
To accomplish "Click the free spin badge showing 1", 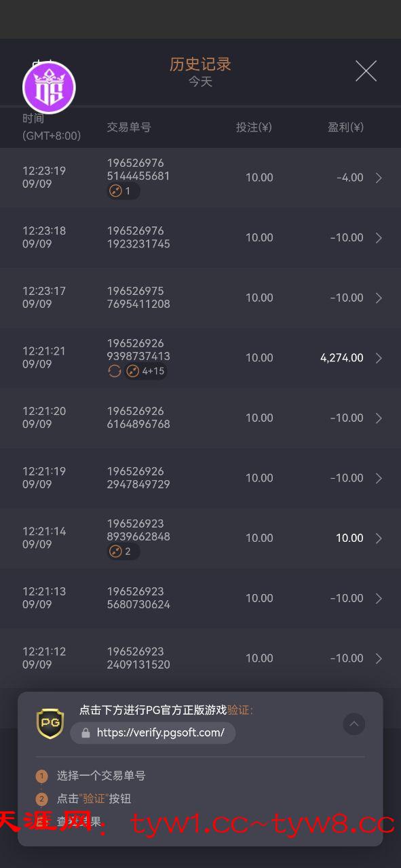I will pyautogui.click(x=123, y=191).
